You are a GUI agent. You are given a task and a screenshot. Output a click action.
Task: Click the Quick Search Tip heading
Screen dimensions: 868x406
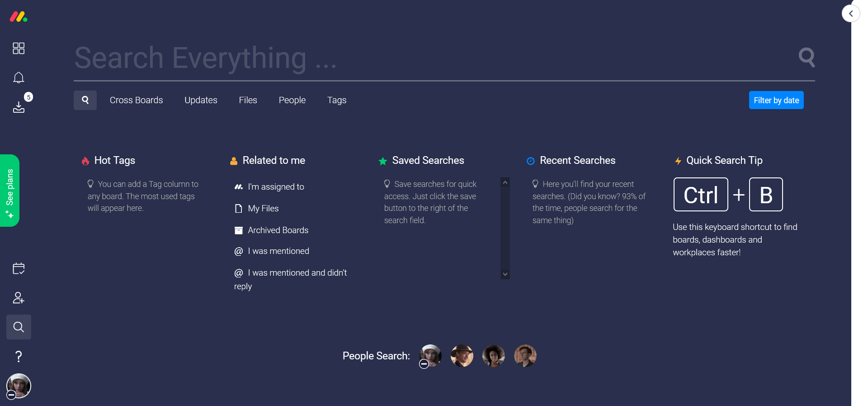(x=724, y=160)
